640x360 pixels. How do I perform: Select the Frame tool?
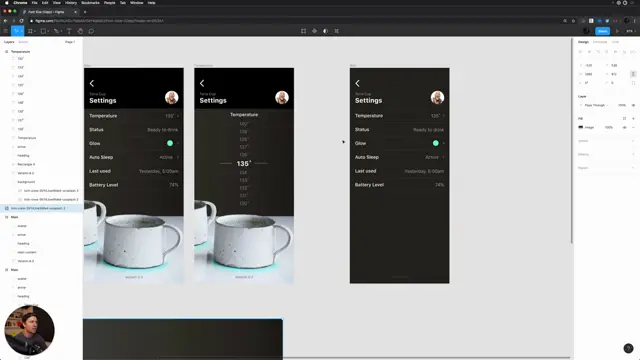pyautogui.click(x=30, y=31)
